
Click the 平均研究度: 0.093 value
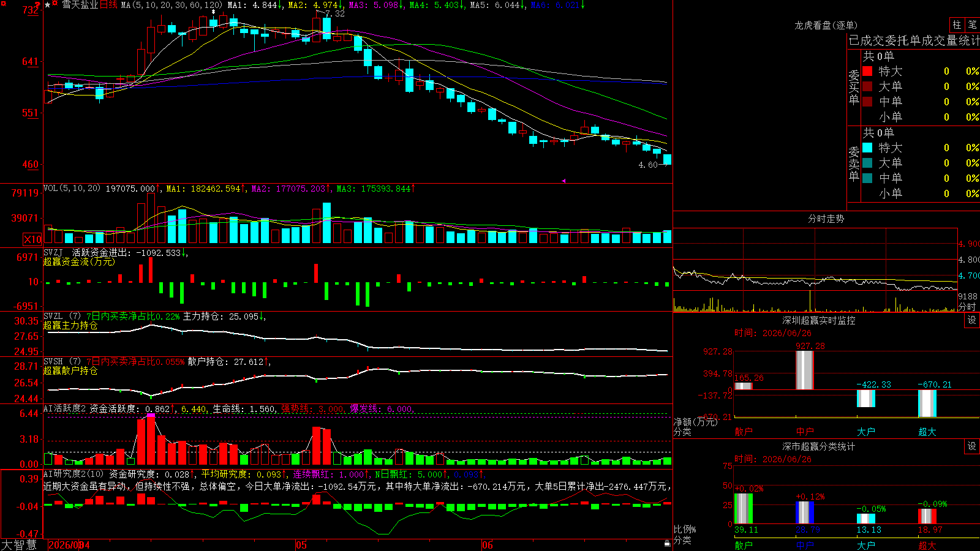[243, 474]
